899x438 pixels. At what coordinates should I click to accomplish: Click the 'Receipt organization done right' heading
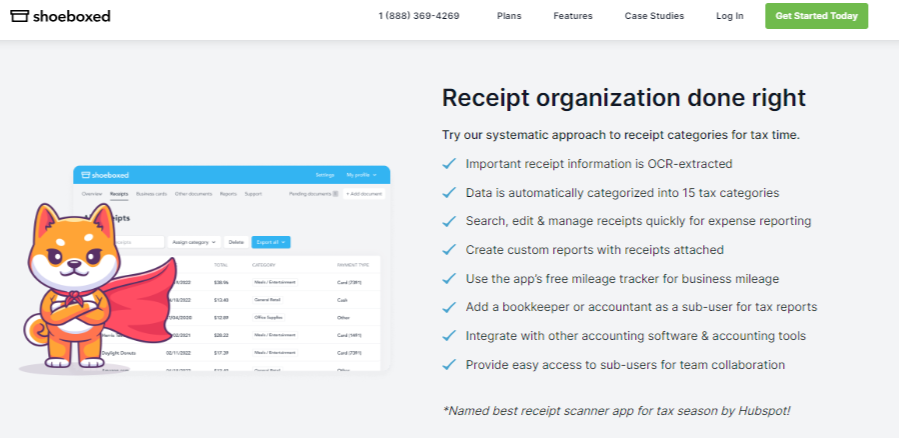pos(624,98)
